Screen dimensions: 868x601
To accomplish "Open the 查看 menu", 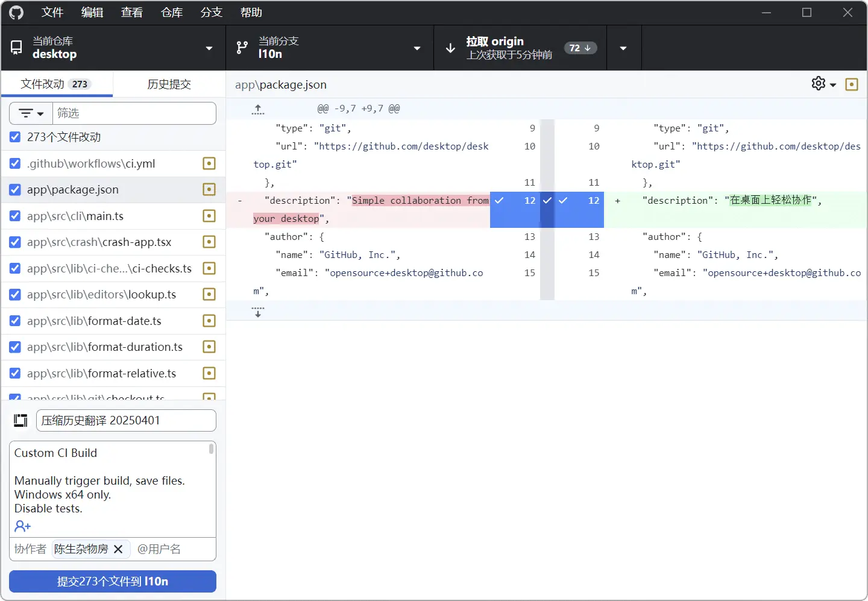I will pyautogui.click(x=132, y=13).
